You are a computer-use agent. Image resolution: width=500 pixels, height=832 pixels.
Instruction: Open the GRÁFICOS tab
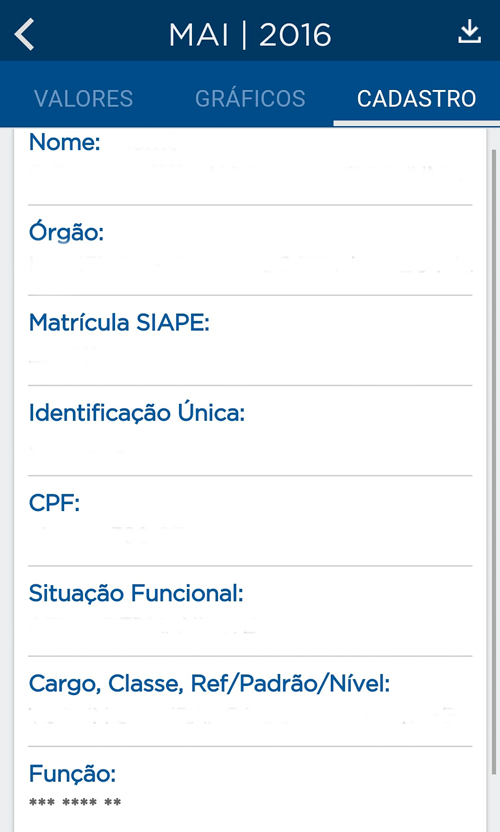tap(250, 99)
